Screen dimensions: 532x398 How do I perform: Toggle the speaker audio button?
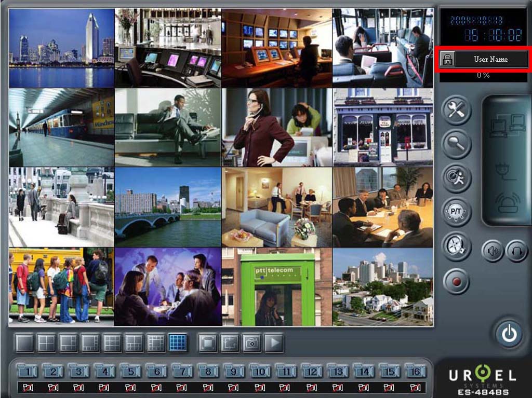(492, 251)
